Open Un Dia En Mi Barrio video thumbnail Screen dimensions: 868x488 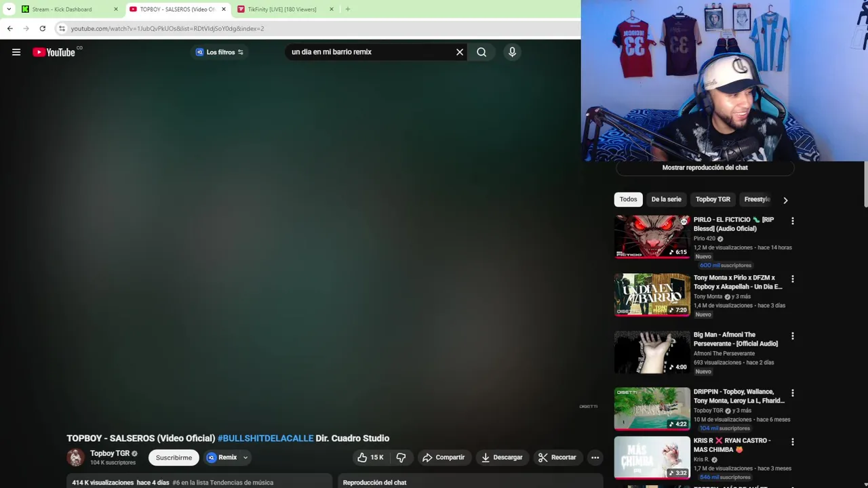[652, 295]
